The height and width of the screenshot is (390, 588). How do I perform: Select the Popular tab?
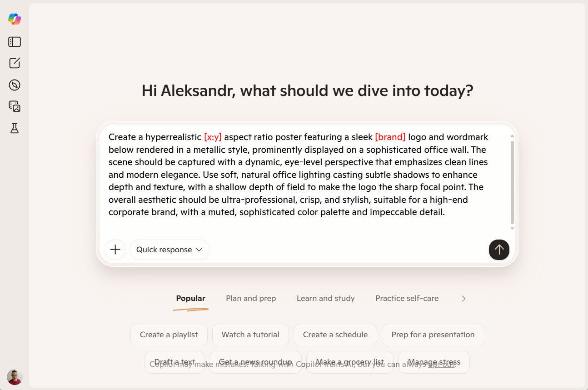191,299
